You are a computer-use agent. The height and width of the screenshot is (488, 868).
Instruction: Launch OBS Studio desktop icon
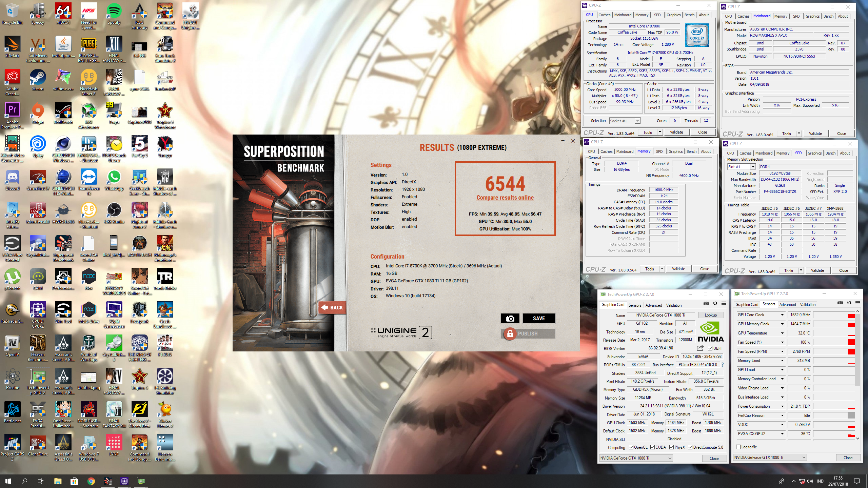pos(114,213)
